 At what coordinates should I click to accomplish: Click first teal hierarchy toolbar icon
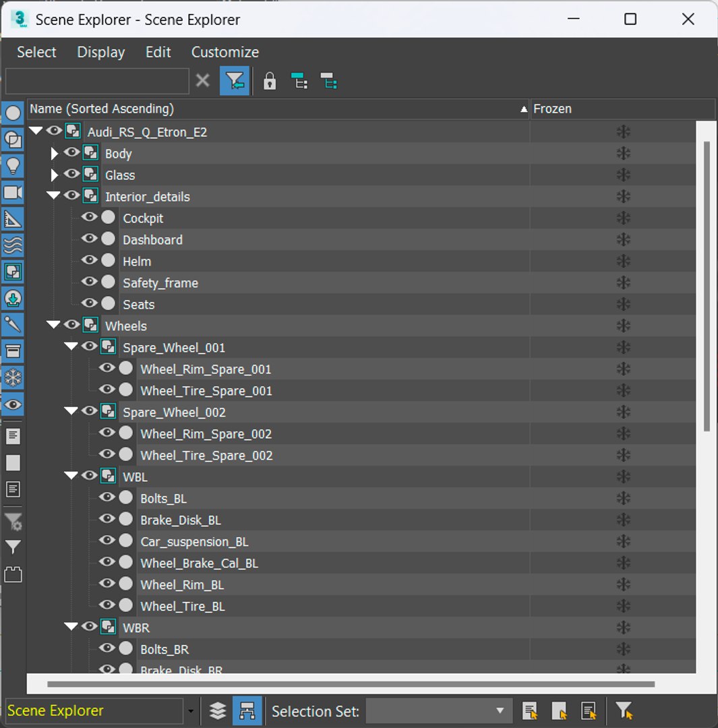[x=299, y=81]
